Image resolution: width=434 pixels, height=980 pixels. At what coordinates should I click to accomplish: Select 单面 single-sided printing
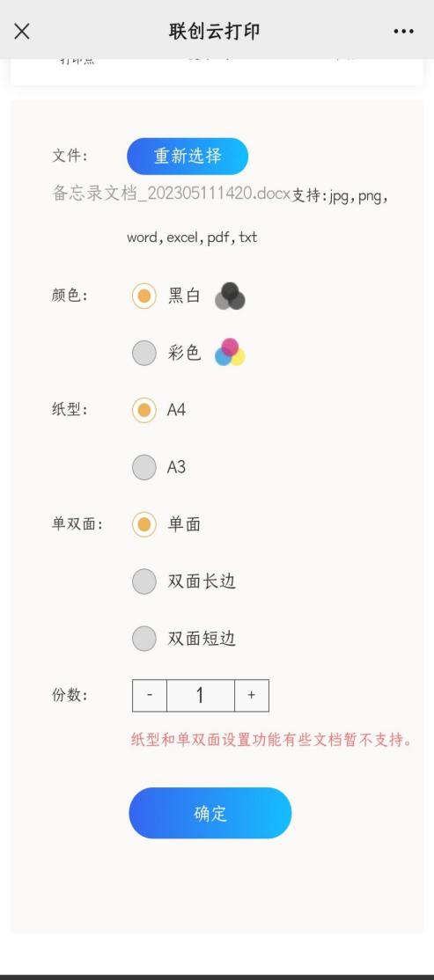[x=143, y=524]
